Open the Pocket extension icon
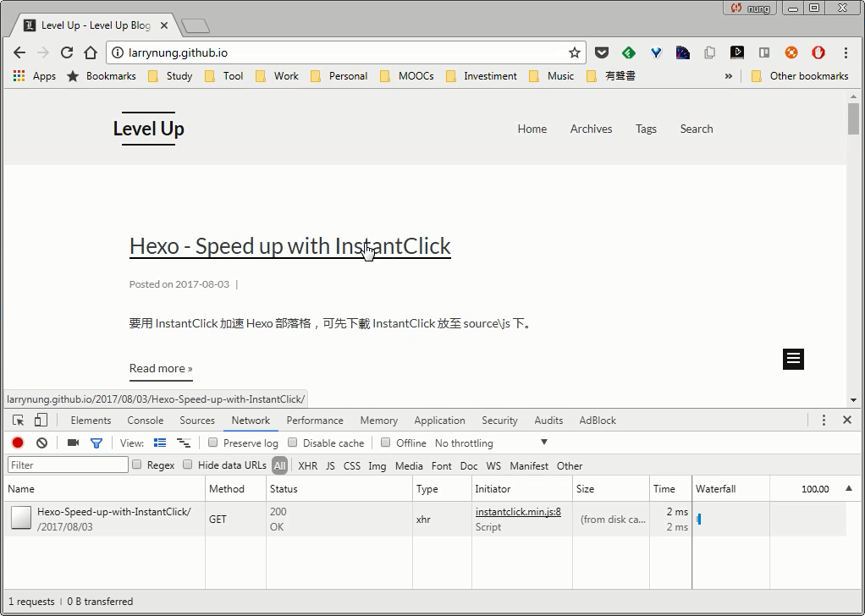This screenshot has width=865, height=616. pos(601,53)
